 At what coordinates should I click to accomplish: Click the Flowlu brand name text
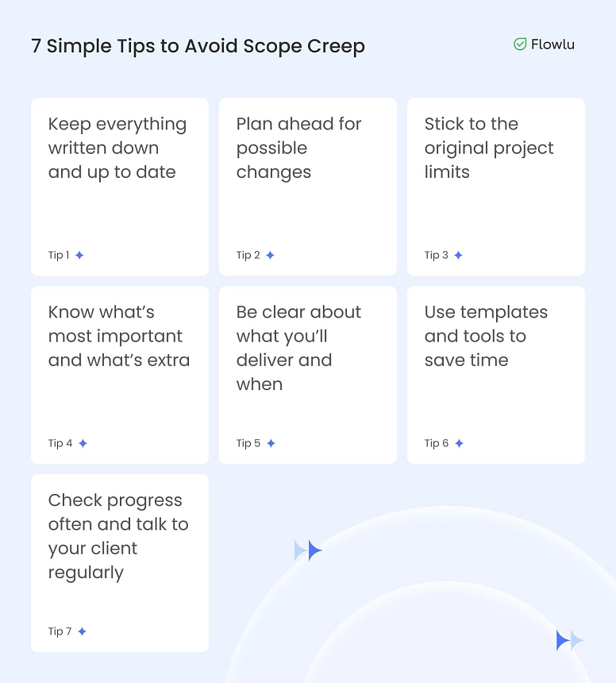[x=553, y=44]
